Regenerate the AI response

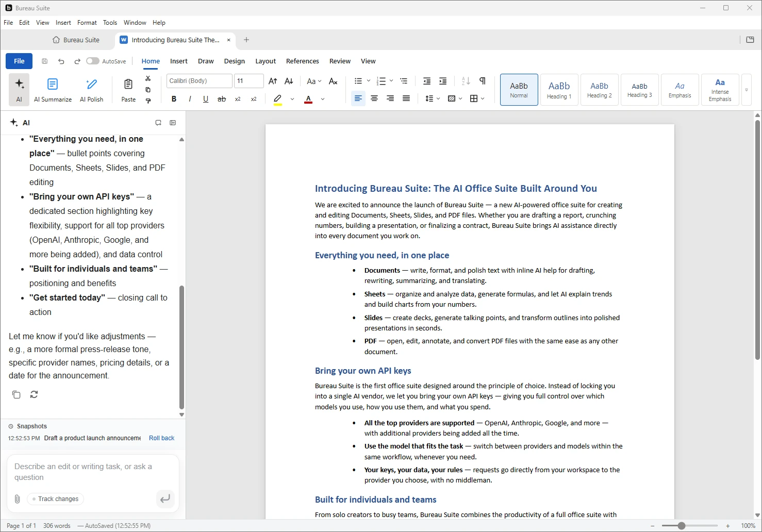pyautogui.click(x=34, y=394)
